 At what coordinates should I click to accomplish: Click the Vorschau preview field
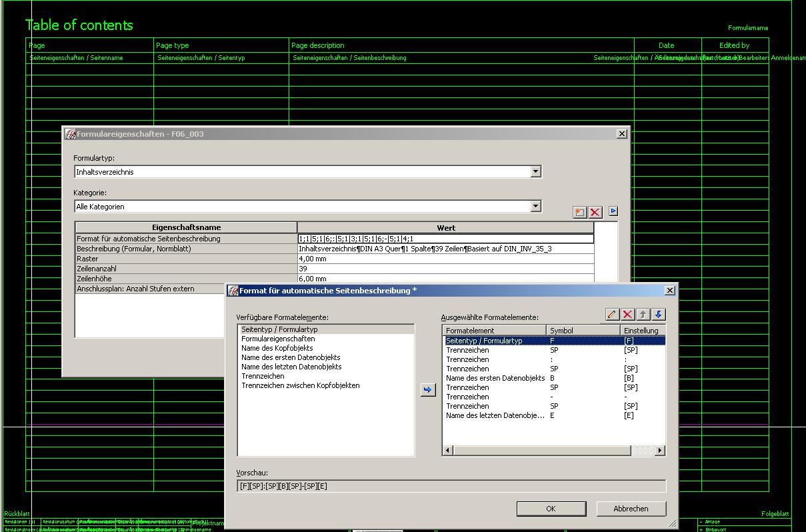[451, 486]
